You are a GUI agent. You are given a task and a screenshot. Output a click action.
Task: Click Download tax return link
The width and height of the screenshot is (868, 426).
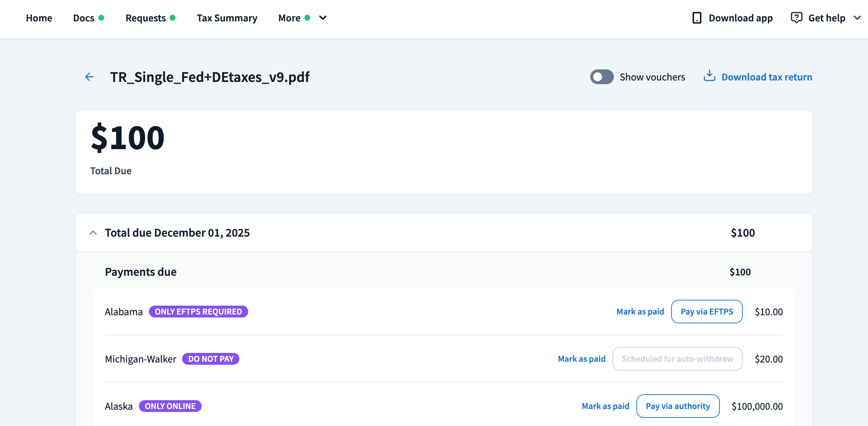click(766, 77)
